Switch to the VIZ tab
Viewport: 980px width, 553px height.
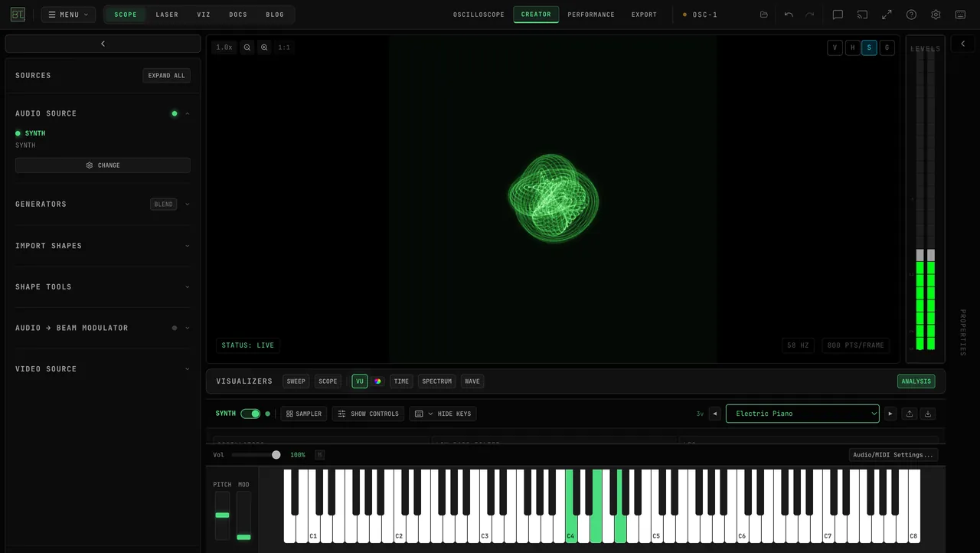[x=204, y=15]
